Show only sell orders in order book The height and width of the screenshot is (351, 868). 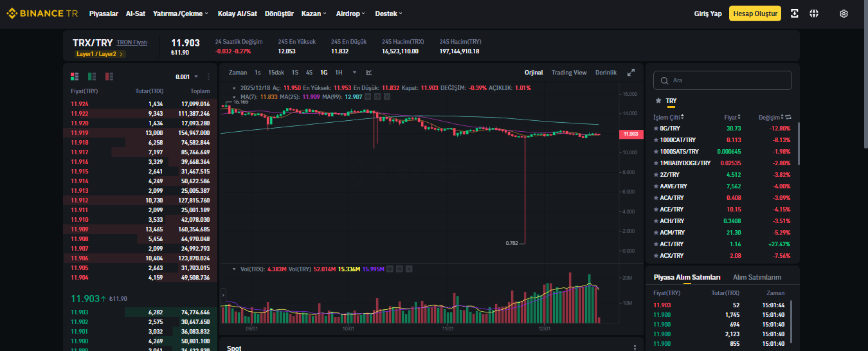109,76
